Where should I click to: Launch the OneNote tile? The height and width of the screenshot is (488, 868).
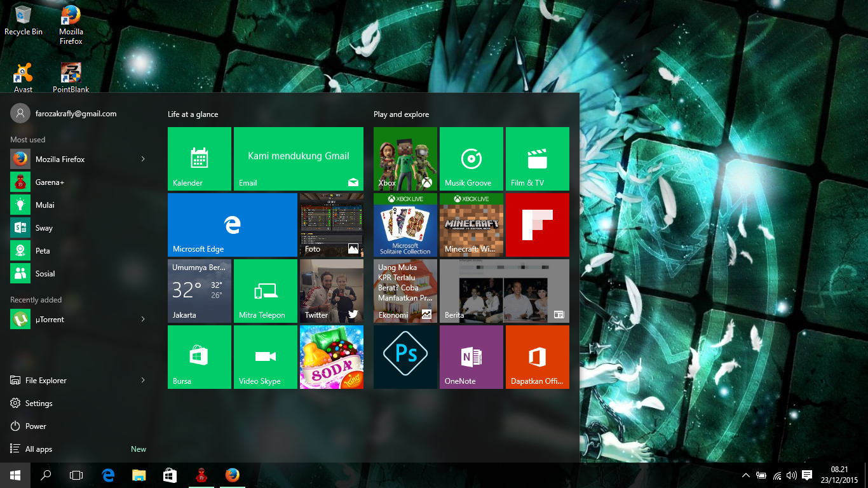(471, 357)
